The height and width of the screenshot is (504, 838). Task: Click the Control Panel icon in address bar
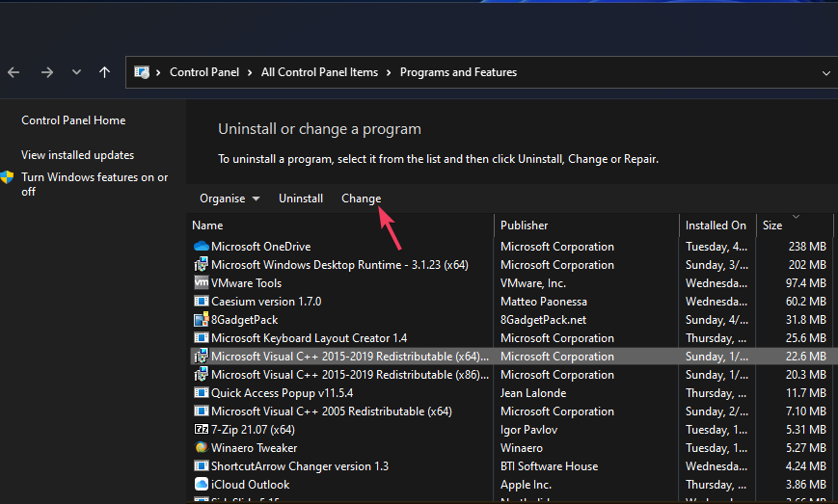click(142, 72)
